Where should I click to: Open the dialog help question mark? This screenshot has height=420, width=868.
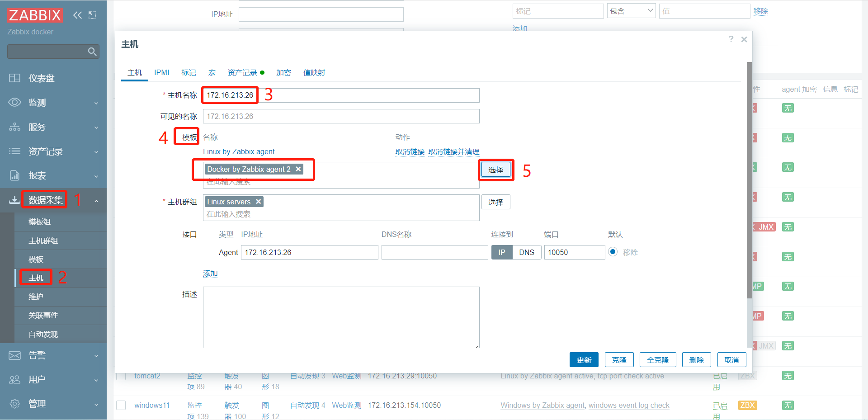tap(731, 39)
